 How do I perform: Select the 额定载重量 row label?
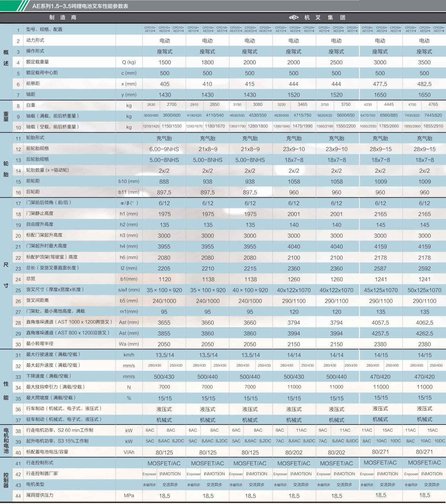[x=37, y=62]
